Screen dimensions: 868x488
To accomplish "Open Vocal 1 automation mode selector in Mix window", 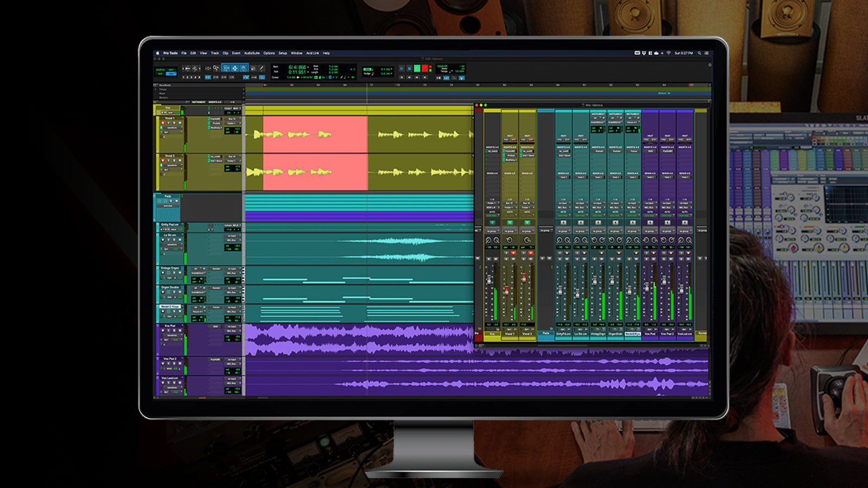I will 510,215.
